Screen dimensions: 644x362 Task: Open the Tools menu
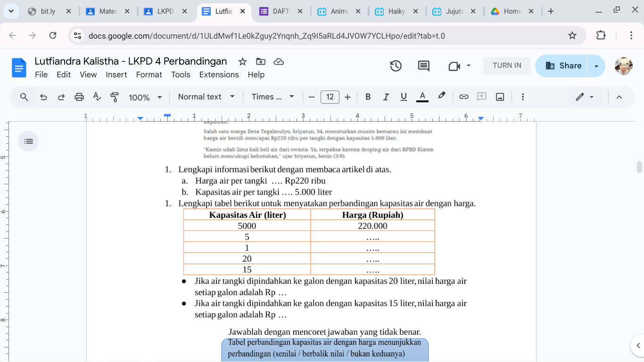tap(181, 74)
